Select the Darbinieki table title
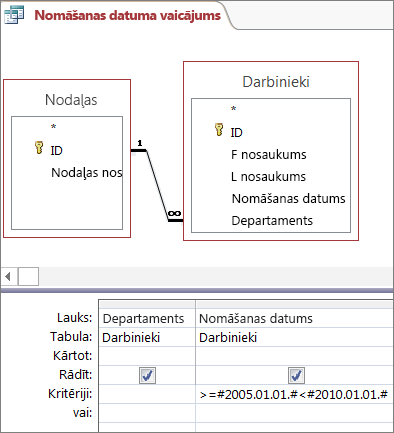 (276, 82)
